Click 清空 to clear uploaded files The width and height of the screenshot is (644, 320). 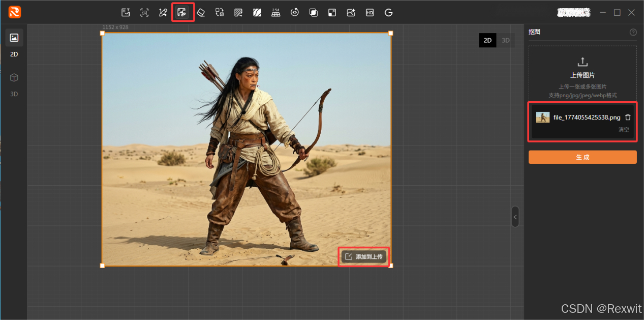point(624,130)
